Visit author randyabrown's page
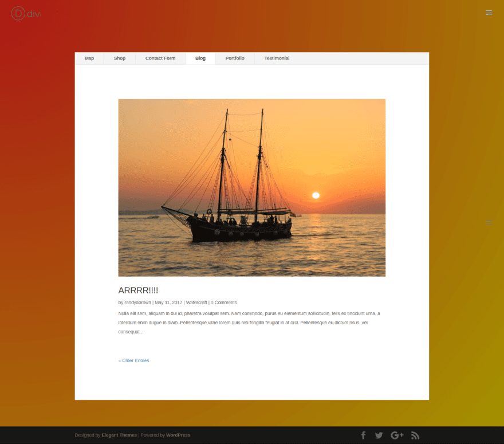504x444 pixels. coord(137,302)
